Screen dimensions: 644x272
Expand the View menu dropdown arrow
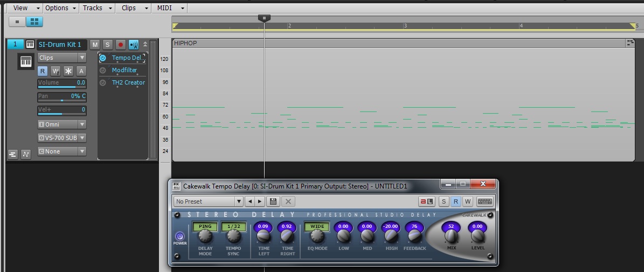point(38,8)
